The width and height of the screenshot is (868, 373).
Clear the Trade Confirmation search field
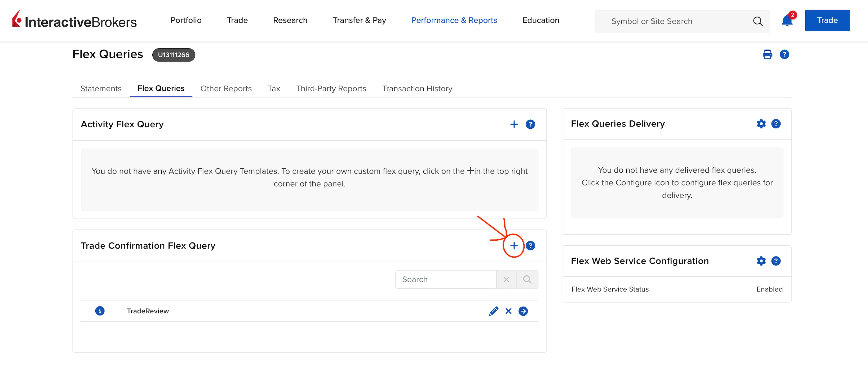tap(506, 279)
